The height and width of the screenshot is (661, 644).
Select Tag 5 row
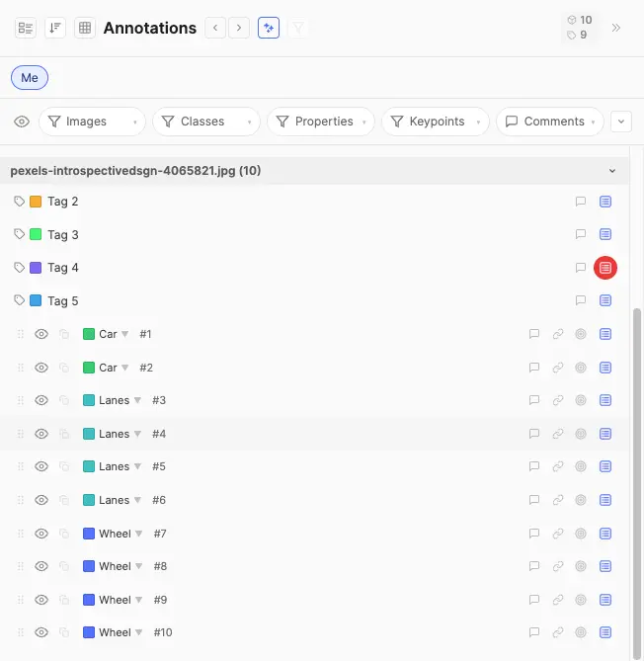pos(314,300)
